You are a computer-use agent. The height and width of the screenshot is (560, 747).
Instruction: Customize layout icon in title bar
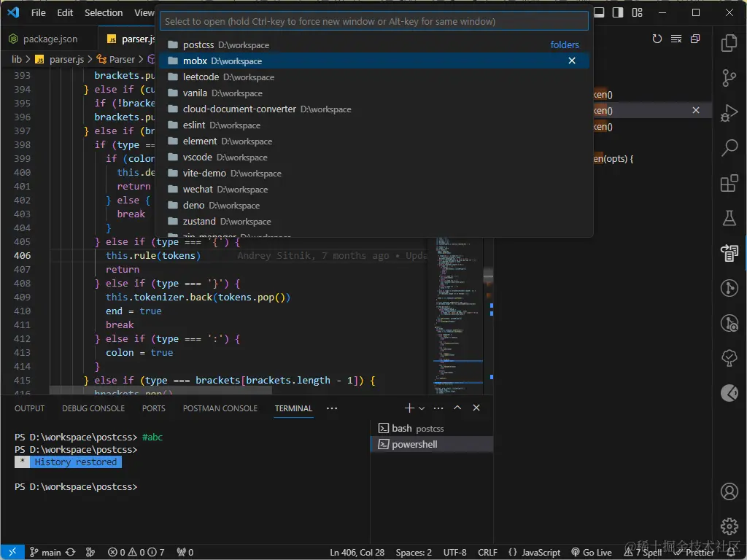(x=638, y=12)
